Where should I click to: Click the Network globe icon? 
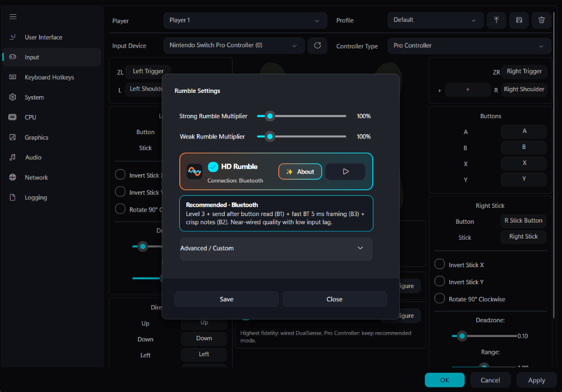point(13,178)
